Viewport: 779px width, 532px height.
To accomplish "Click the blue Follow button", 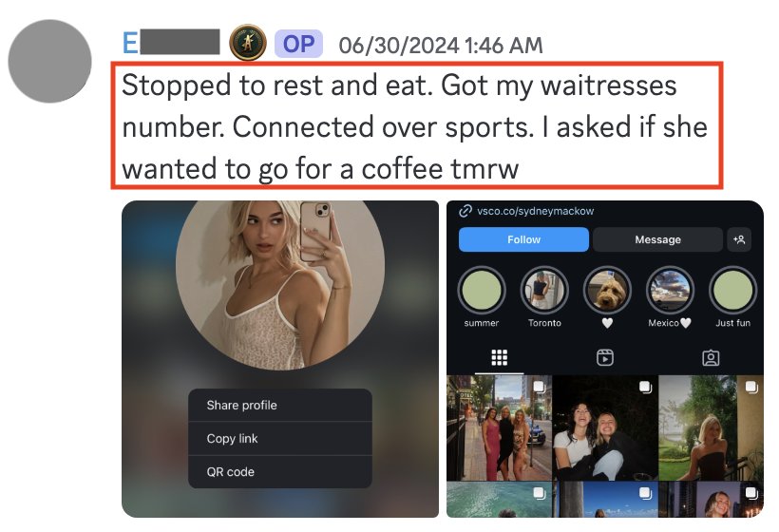I will coord(523,239).
